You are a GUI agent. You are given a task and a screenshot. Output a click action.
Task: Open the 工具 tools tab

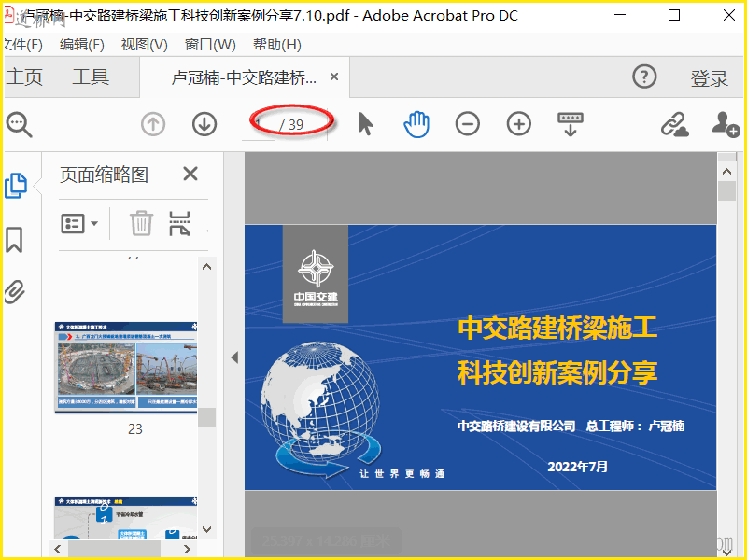91,77
